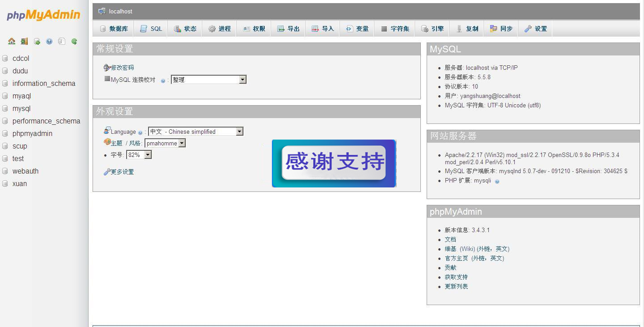Click the localhost breadcrumb link
The image size is (644, 327).
[120, 11]
